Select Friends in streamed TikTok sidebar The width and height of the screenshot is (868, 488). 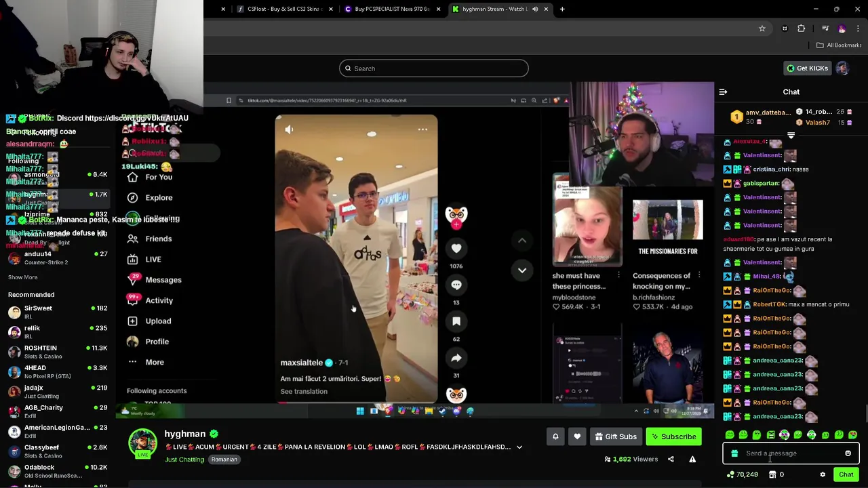[x=150, y=239]
